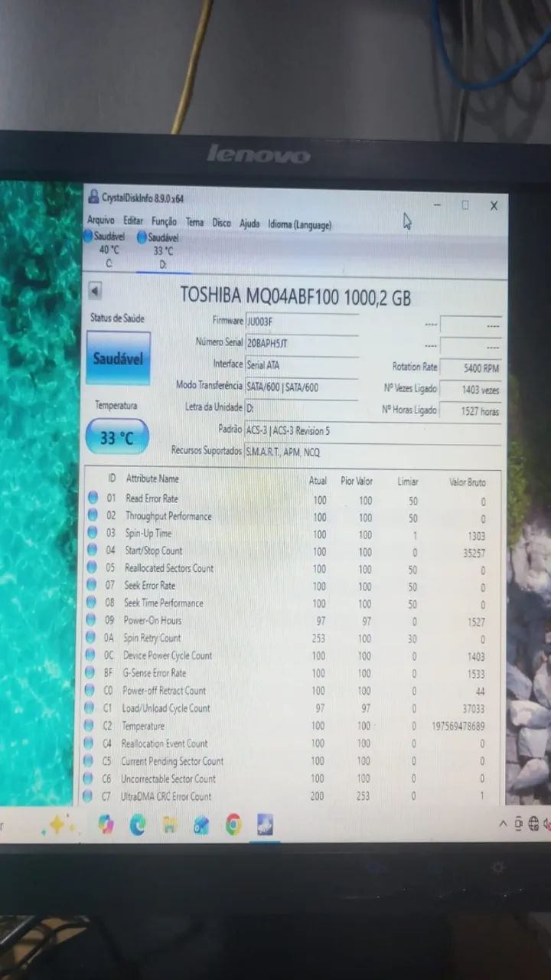551x980 pixels.
Task: Click status circle for Seek Time Performance
Action: point(93,603)
